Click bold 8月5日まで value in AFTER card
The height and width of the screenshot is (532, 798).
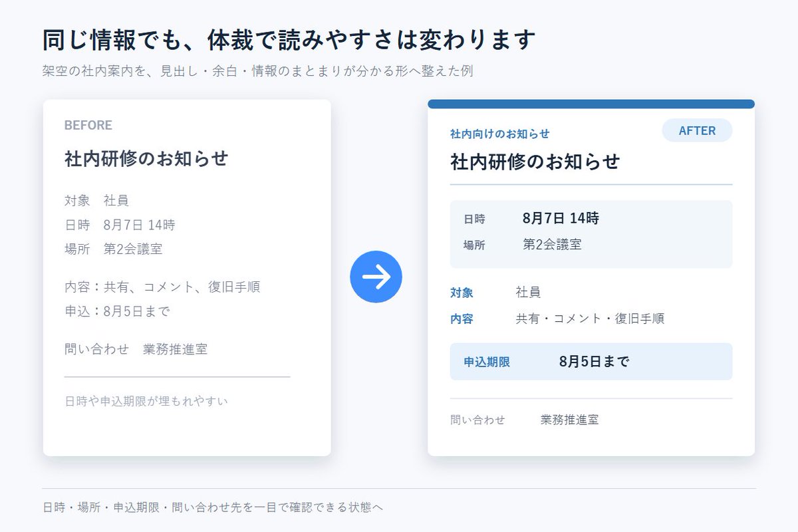[x=594, y=362]
